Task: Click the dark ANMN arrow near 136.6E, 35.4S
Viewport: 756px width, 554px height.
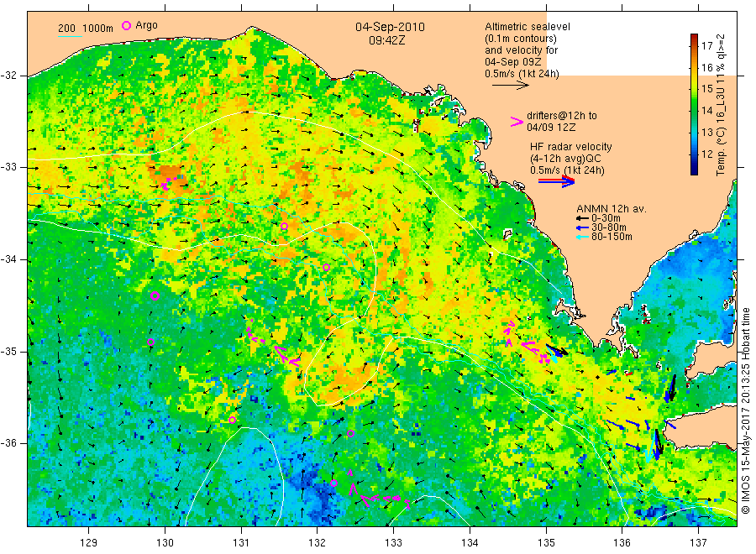Action: coord(670,389)
